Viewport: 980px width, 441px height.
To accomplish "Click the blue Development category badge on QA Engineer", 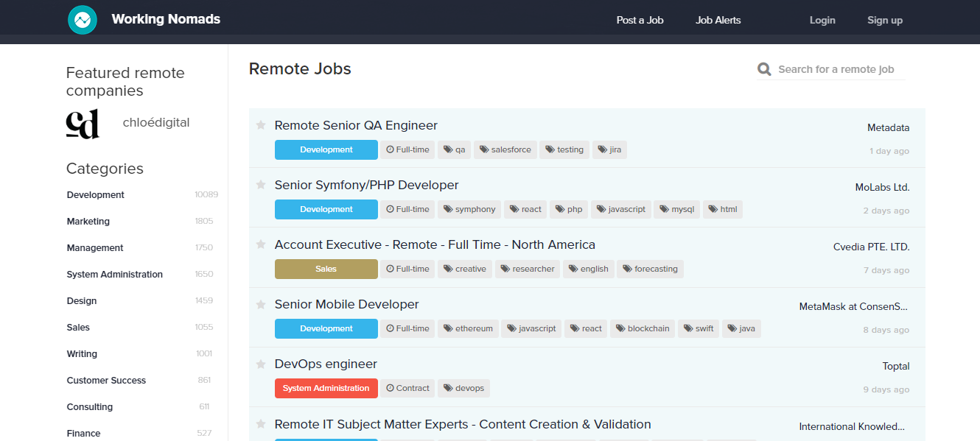I will click(x=326, y=149).
